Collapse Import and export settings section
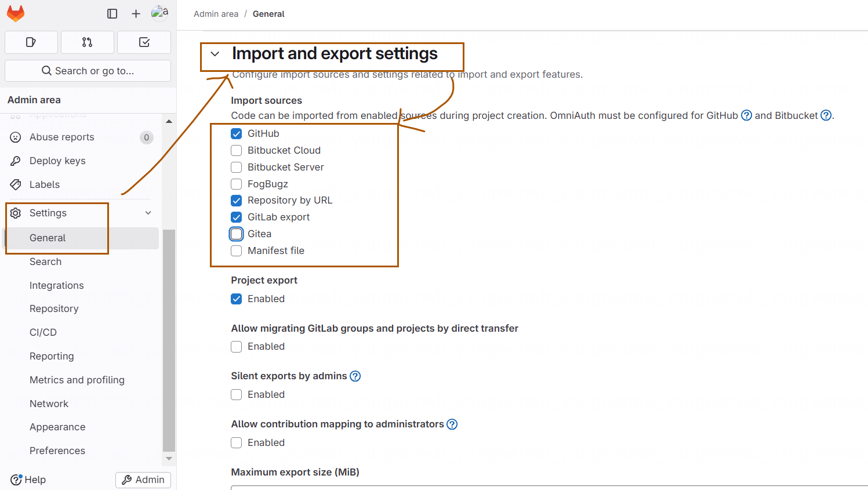 coord(215,54)
